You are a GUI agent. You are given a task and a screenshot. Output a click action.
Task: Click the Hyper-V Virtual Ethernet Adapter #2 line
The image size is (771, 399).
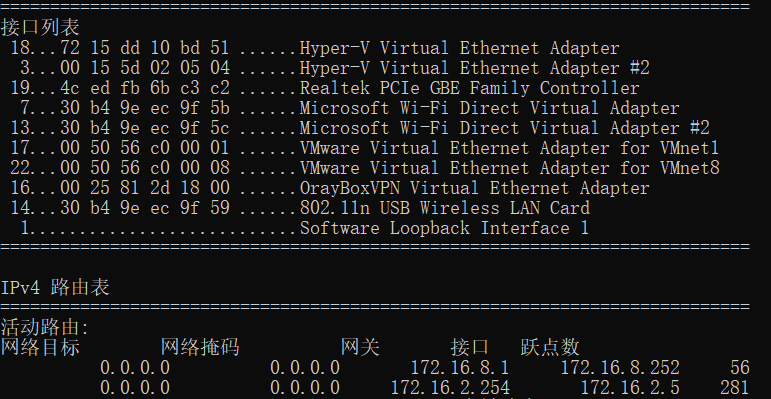(x=330, y=68)
